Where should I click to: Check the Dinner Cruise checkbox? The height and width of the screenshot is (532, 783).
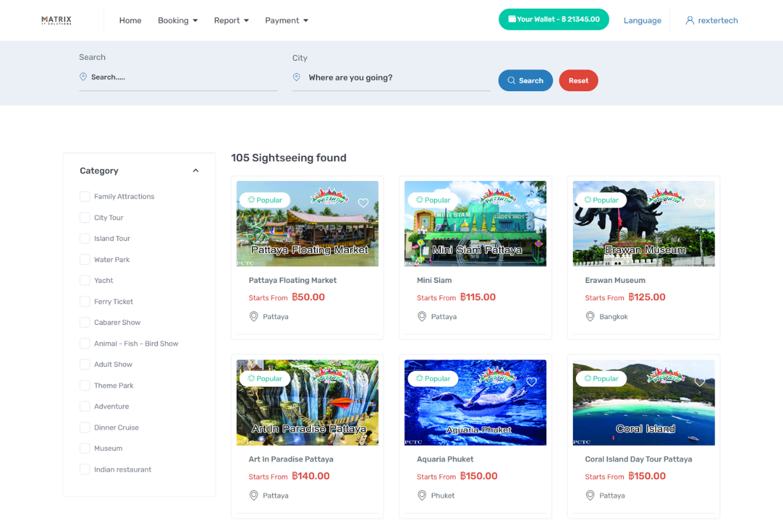pyautogui.click(x=84, y=427)
